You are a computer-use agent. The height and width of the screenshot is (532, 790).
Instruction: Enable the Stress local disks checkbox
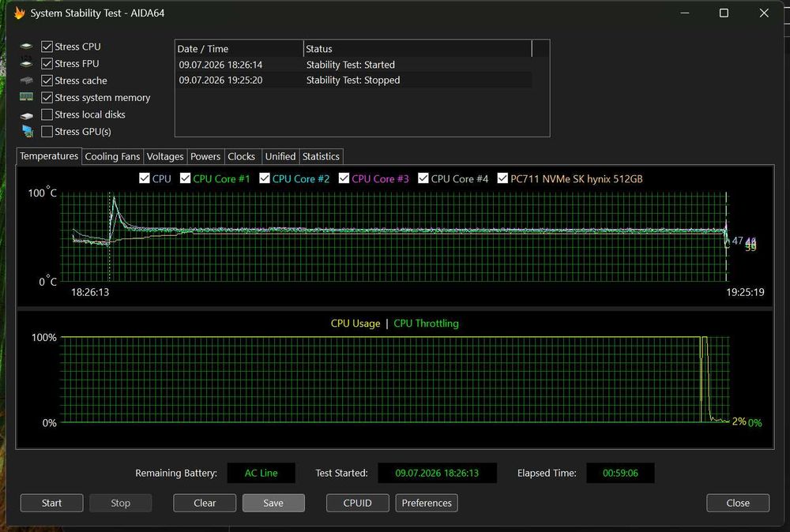[x=47, y=114]
